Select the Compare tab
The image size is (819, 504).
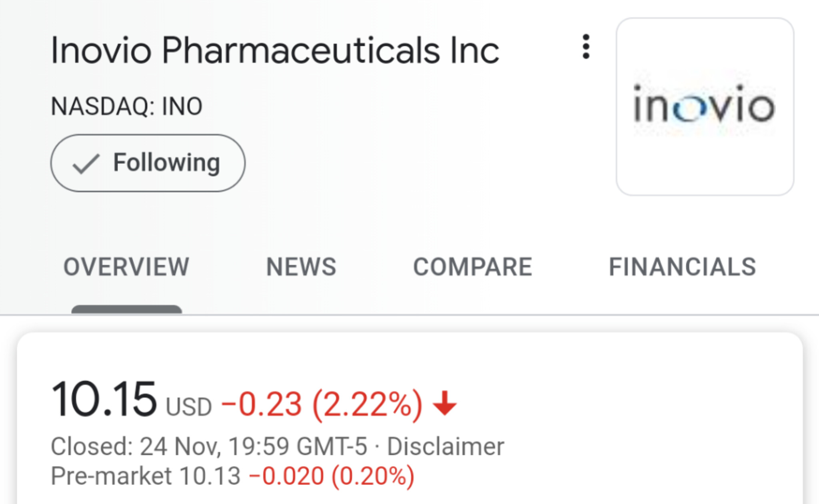[472, 267]
